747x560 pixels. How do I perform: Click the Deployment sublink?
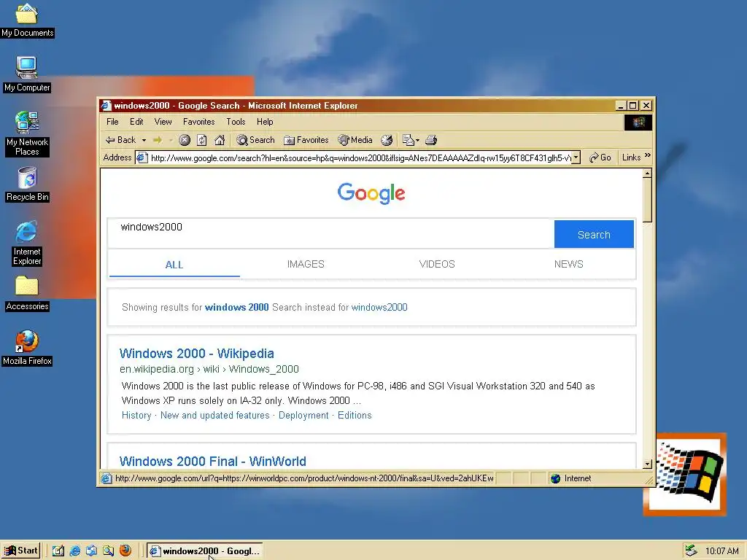(x=303, y=415)
